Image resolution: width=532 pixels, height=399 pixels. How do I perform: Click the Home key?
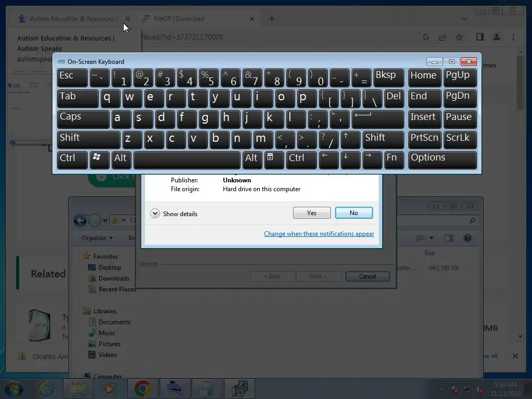pyautogui.click(x=425, y=78)
